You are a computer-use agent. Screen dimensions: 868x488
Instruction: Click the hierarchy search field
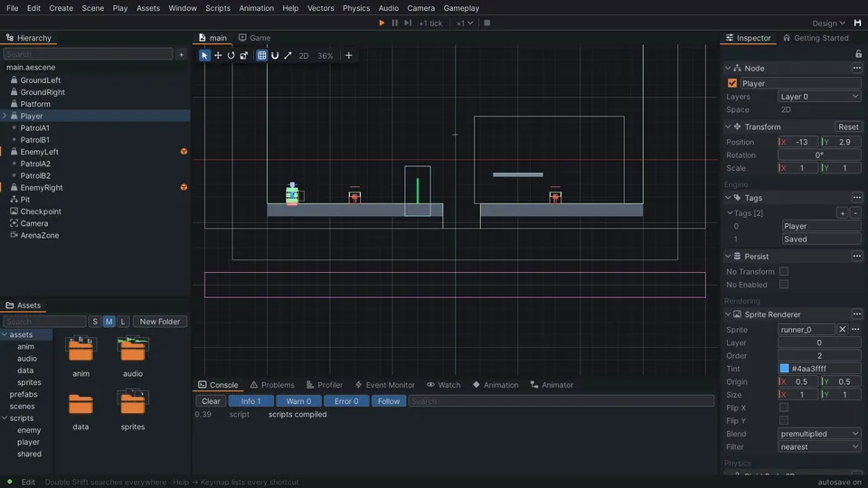88,54
